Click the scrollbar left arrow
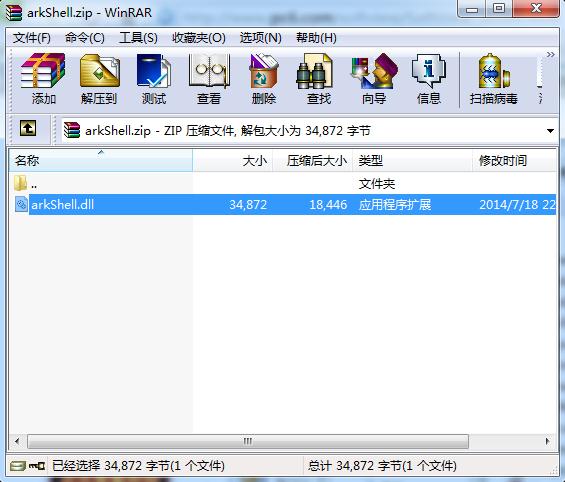Viewport: 565px width, 482px height. pos(17,441)
